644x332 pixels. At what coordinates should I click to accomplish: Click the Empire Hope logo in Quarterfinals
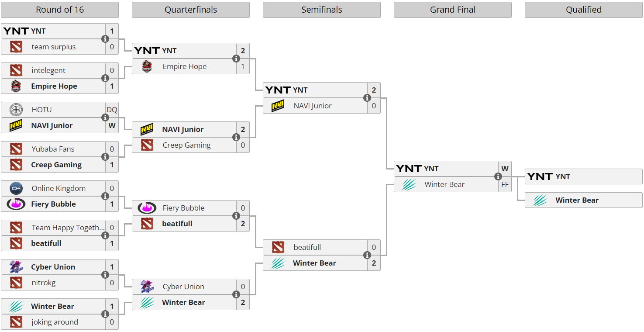[147, 66]
